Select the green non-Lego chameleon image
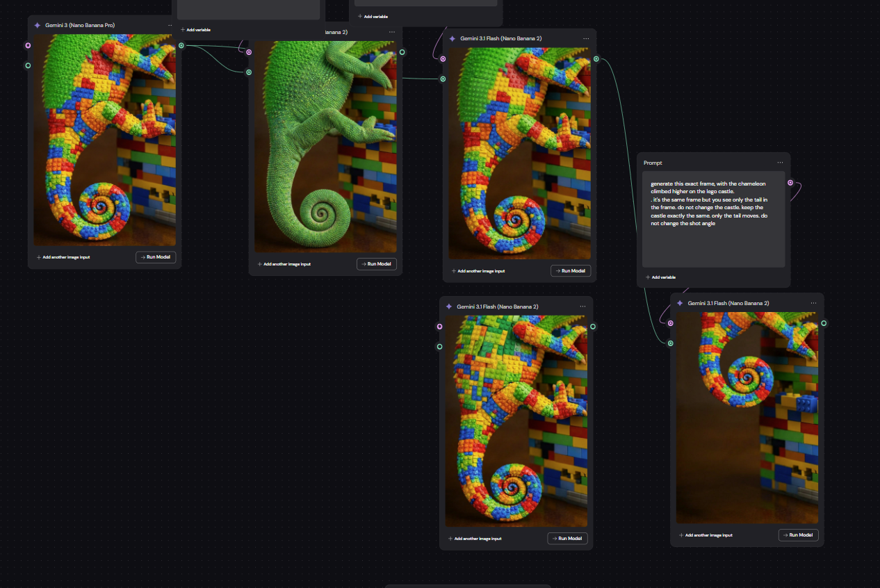The width and height of the screenshot is (880, 588). pyautogui.click(x=325, y=147)
